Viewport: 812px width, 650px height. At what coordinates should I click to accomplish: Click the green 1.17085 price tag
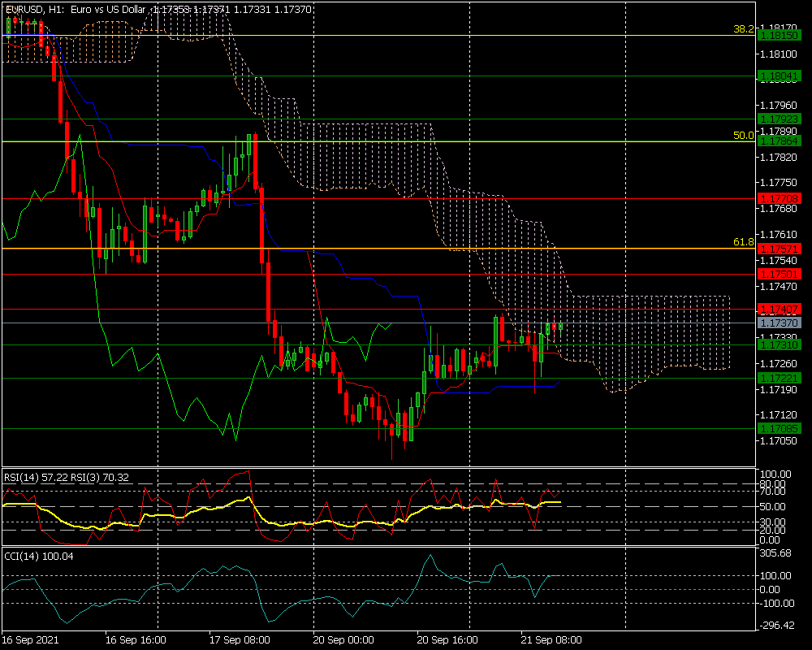coord(779,429)
